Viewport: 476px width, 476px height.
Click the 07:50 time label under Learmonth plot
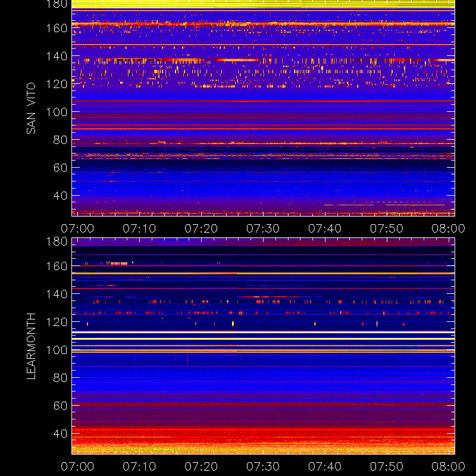click(386, 466)
